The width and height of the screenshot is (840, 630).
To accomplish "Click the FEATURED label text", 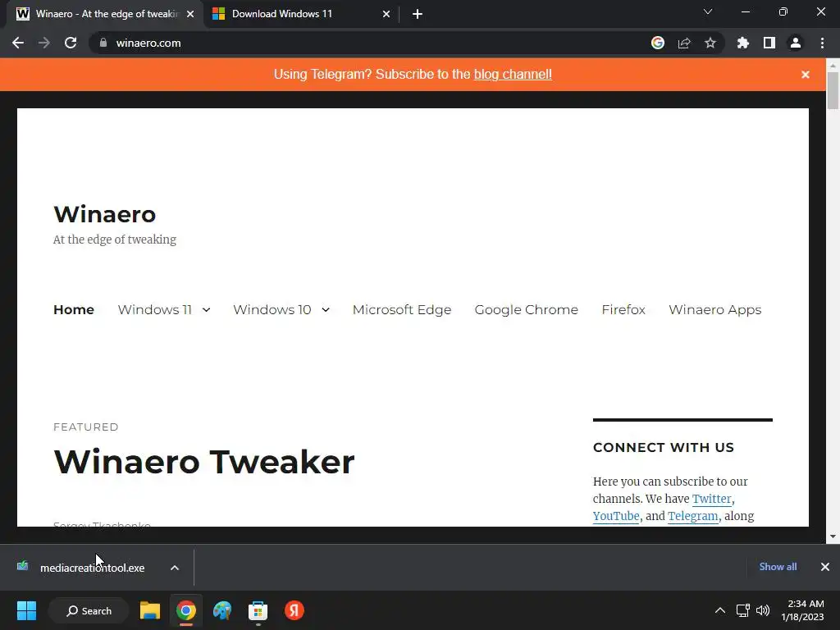I will pos(85,427).
